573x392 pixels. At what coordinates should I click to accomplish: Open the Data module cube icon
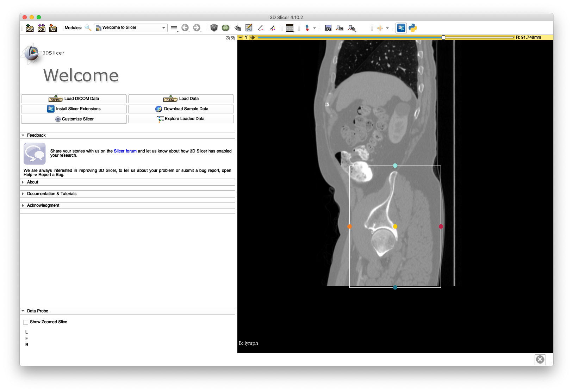coord(214,28)
